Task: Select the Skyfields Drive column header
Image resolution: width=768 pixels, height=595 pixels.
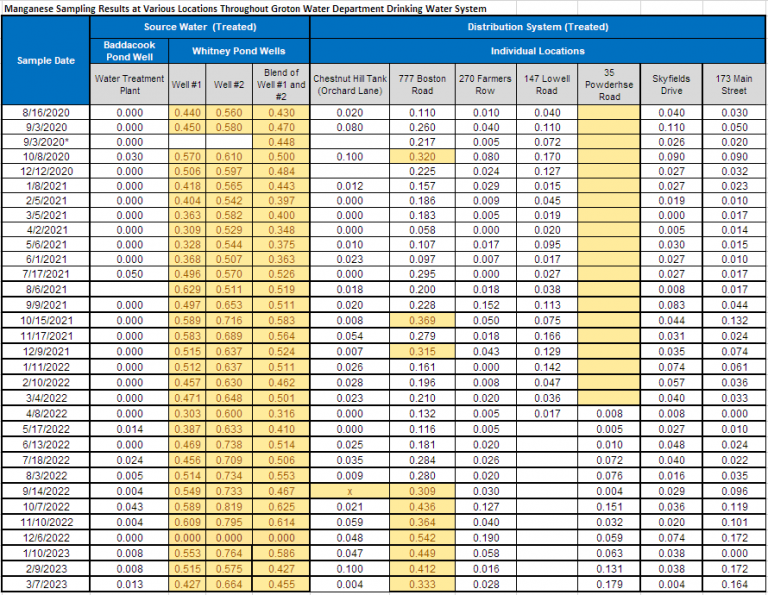Action: coord(671,84)
